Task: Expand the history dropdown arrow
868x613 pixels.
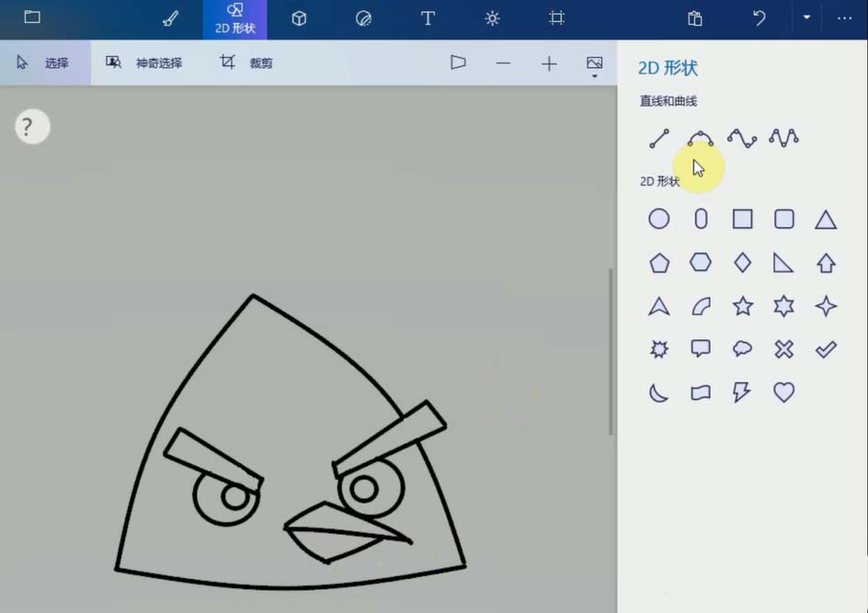Action: pyautogui.click(x=806, y=17)
